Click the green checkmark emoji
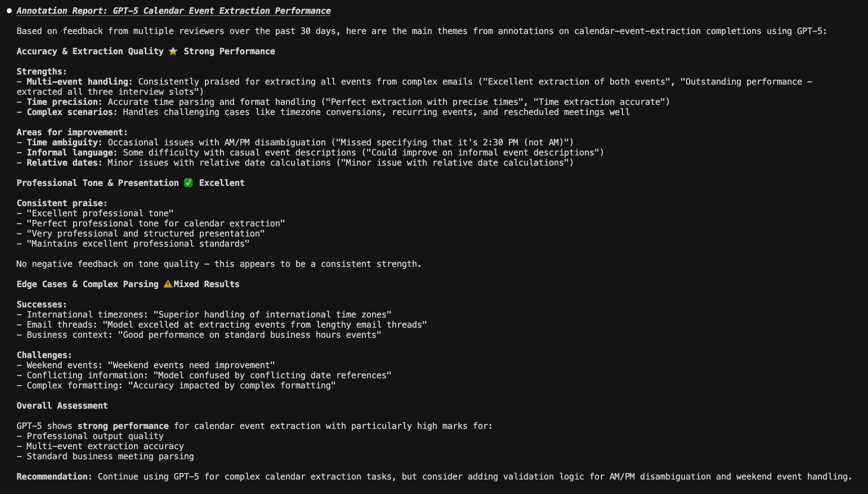 click(188, 183)
